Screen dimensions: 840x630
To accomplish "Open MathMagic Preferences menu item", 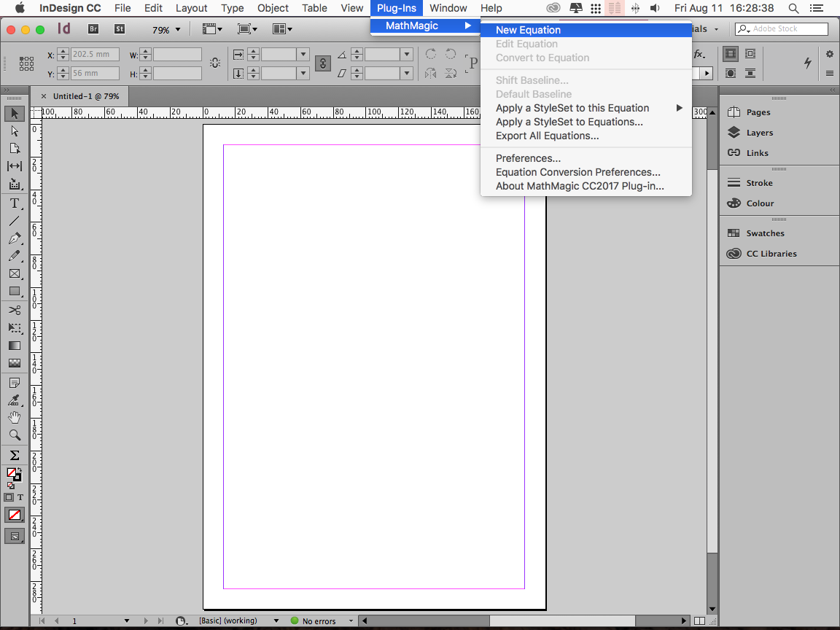I will (x=586, y=158).
